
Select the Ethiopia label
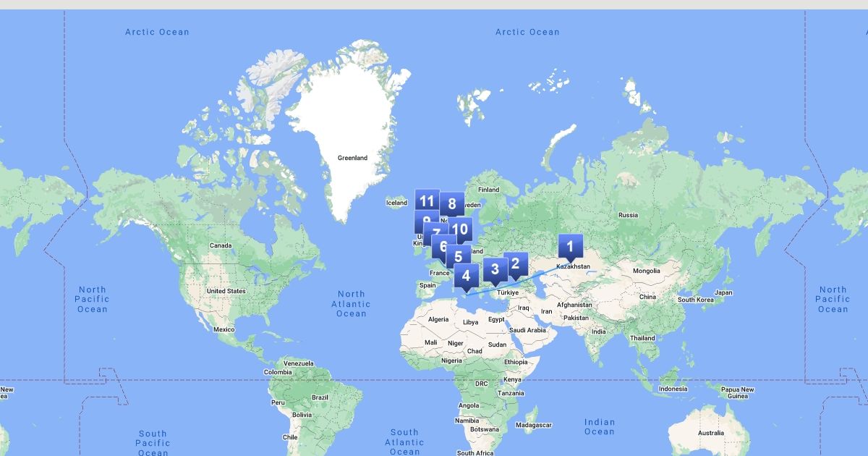pos(516,362)
